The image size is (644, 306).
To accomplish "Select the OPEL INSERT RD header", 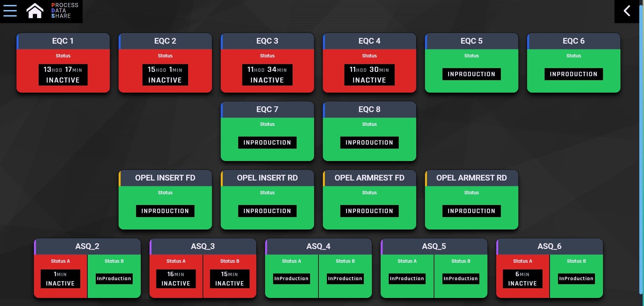I will pos(267,178).
